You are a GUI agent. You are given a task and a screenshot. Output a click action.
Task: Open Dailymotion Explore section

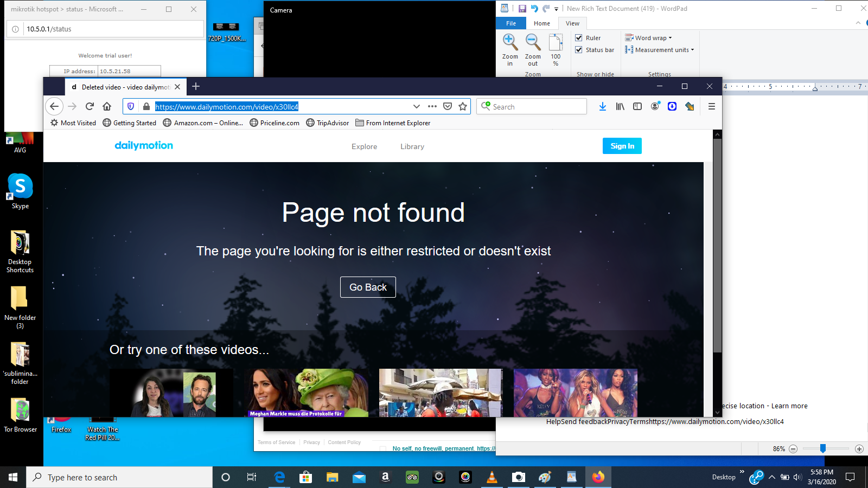(364, 146)
